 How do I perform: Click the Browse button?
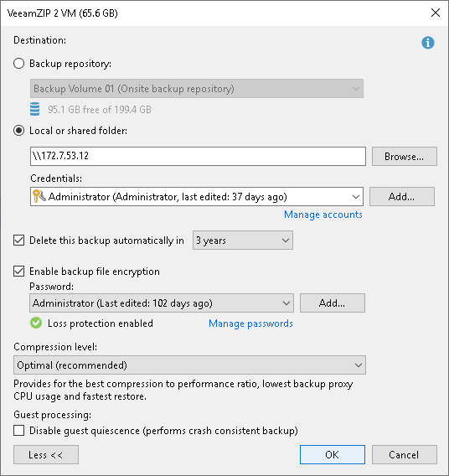click(405, 157)
